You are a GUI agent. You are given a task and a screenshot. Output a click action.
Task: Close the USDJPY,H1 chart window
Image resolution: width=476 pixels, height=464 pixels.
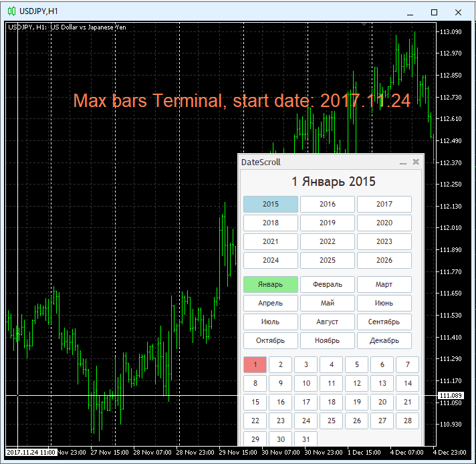click(x=458, y=12)
